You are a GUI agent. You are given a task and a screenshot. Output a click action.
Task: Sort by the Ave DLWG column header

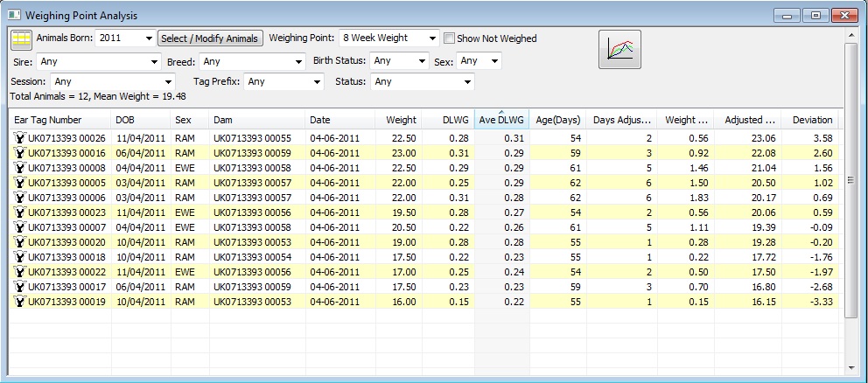tap(501, 120)
